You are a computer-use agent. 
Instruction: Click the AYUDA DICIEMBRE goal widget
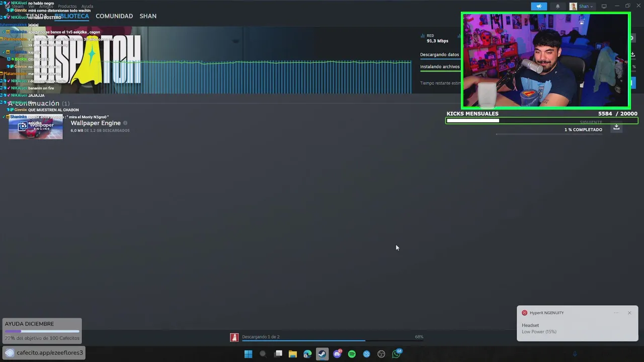[42, 331]
